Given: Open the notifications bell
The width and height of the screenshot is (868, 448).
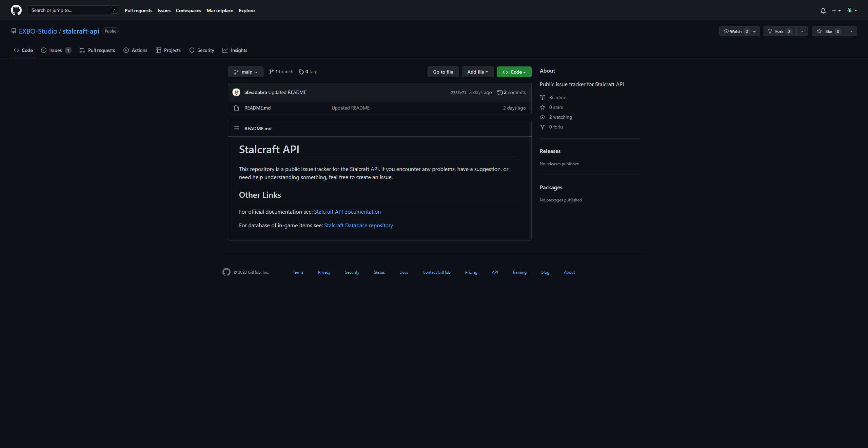Looking at the screenshot, I should click(x=823, y=11).
